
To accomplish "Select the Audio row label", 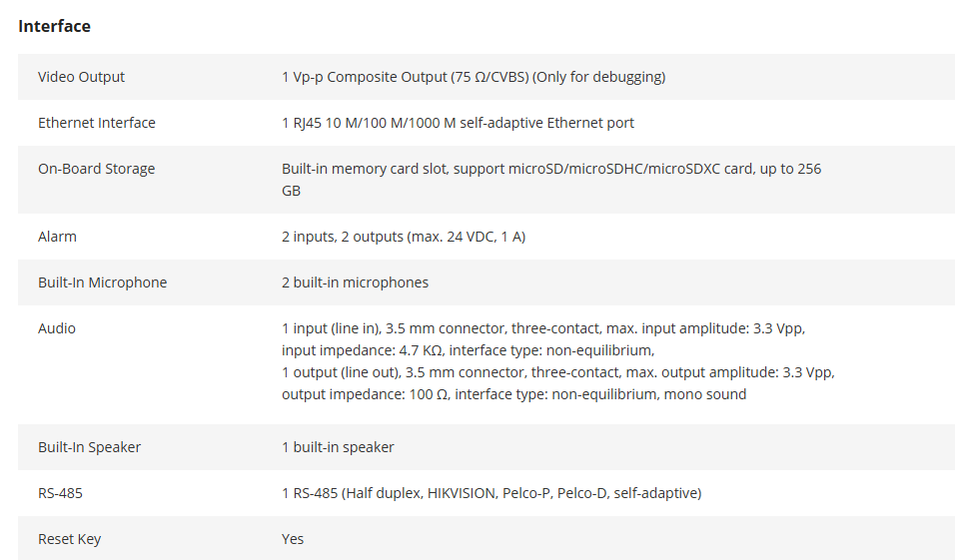I will (57, 328).
